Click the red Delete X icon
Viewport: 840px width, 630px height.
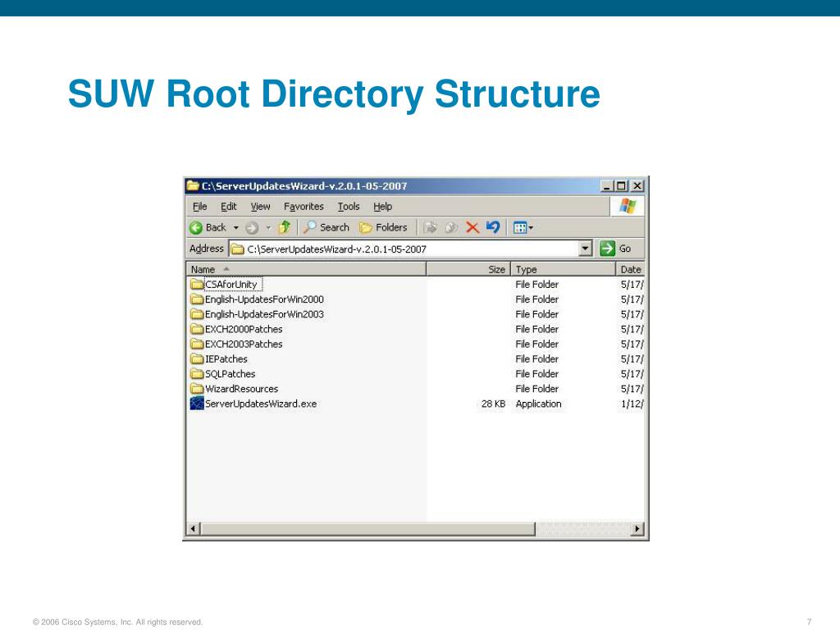[472, 227]
